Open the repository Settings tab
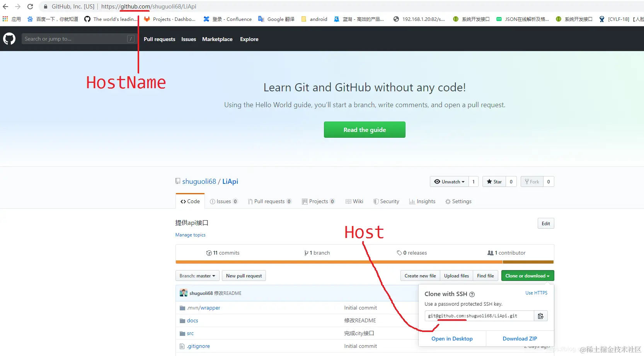The height and width of the screenshot is (356, 644). [458, 201]
